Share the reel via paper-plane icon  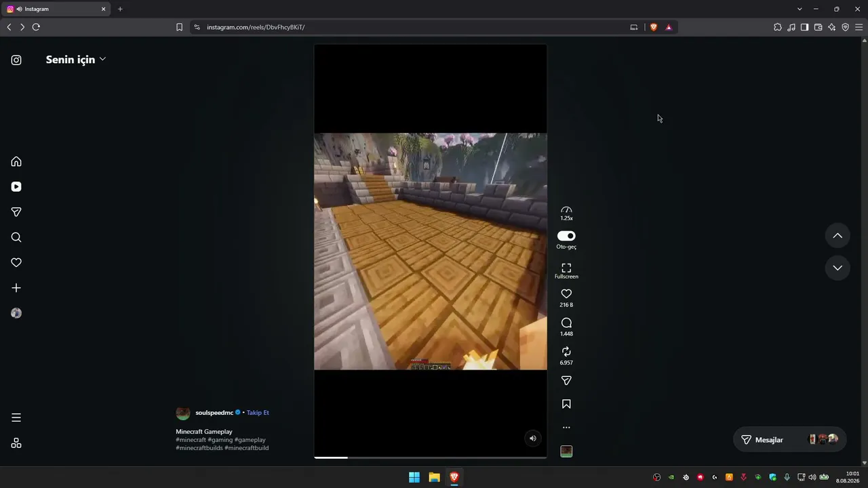coord(566,381)
